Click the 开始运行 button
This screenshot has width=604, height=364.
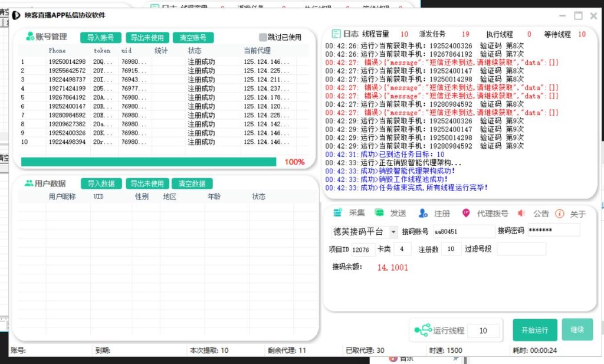click(534, 330)
